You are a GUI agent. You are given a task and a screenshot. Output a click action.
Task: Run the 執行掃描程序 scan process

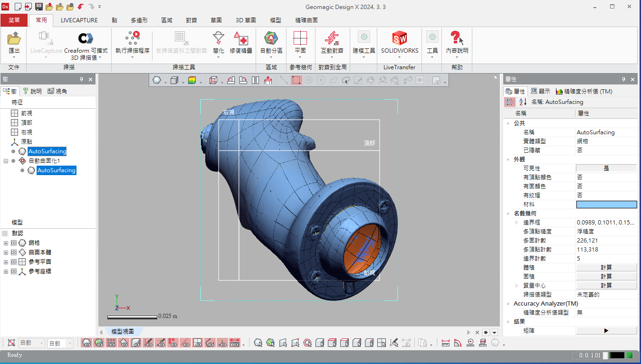coord(133,43)
